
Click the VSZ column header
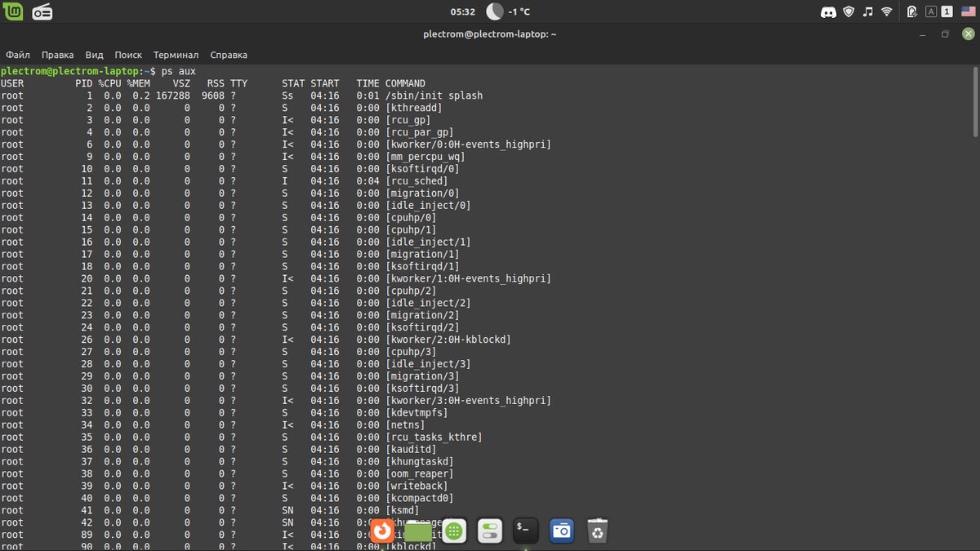click(x=181, y=83)
